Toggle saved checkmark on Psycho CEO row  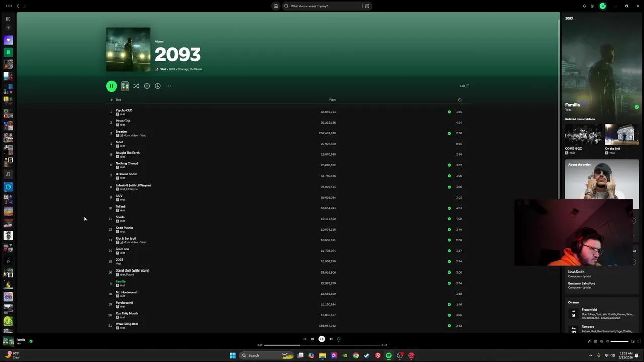coord(449,112)
